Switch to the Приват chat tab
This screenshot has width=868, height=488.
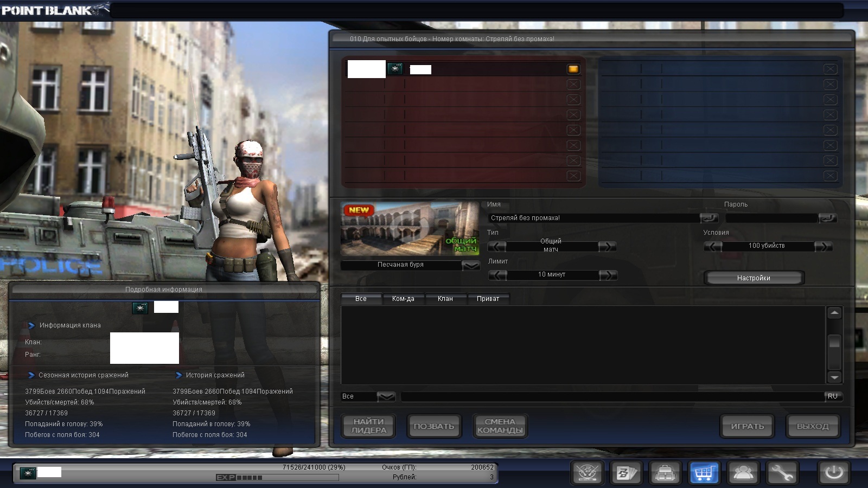pyautogui.click(x=488, y=299)
